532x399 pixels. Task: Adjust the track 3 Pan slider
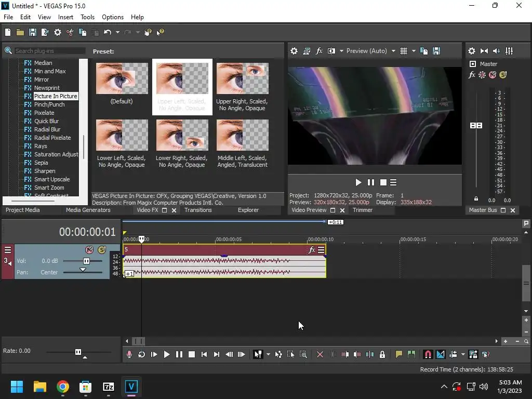tap(83, 270)
